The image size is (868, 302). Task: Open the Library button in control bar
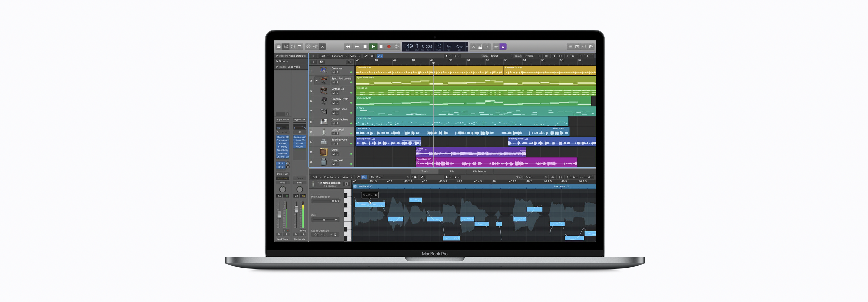(279, 47)
